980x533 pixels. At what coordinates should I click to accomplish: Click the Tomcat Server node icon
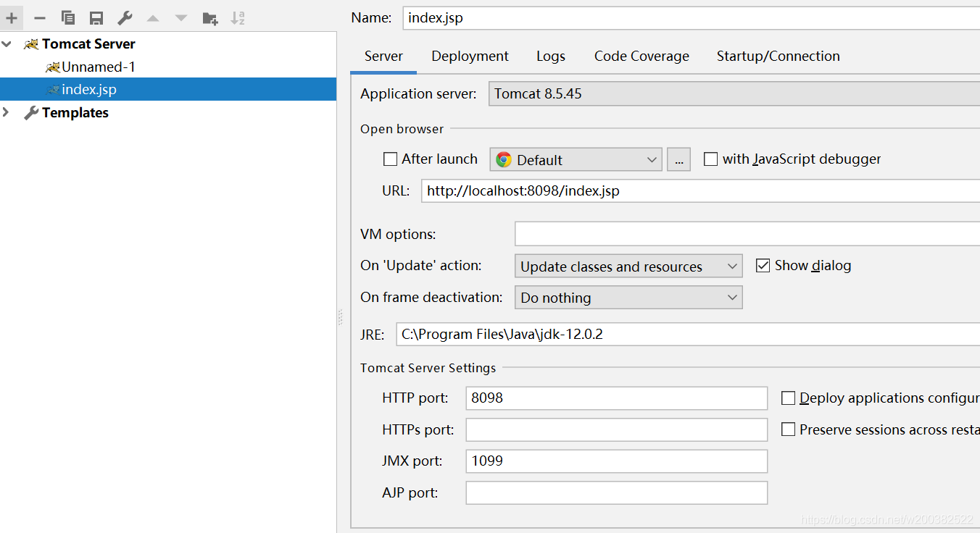31,44
